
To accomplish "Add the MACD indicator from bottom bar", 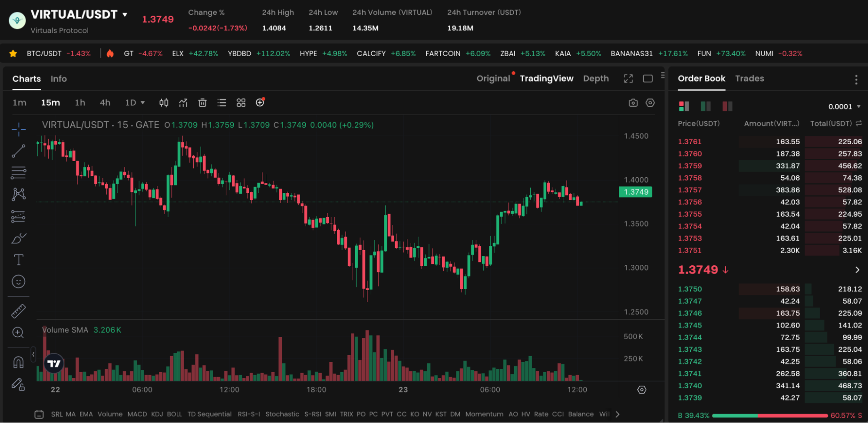I will coord(137,414).
